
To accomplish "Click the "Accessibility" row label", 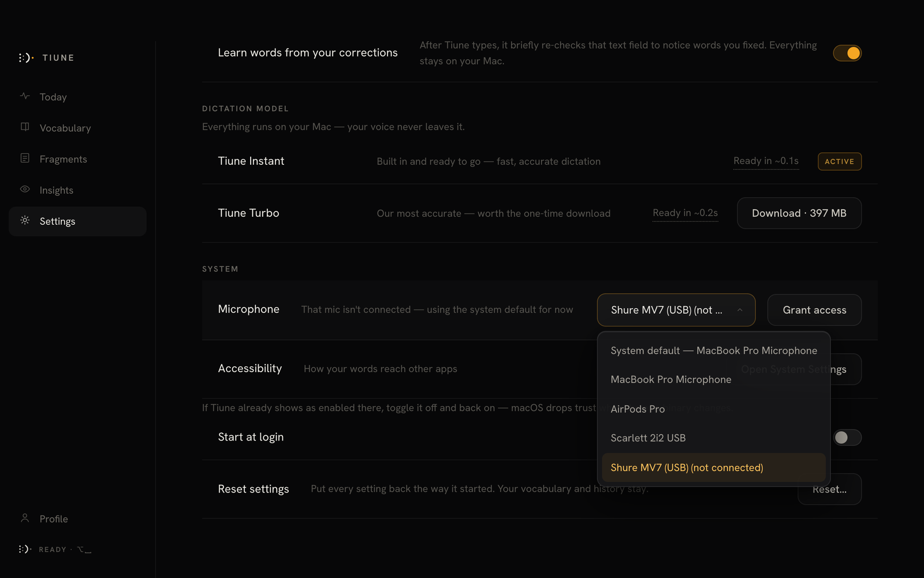I will point(250,369).
